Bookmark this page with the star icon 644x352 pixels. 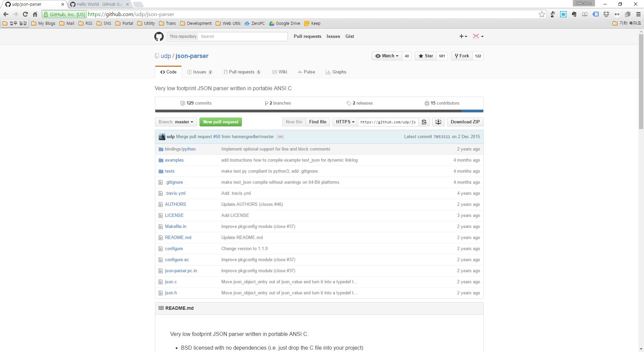pos(542,14)
